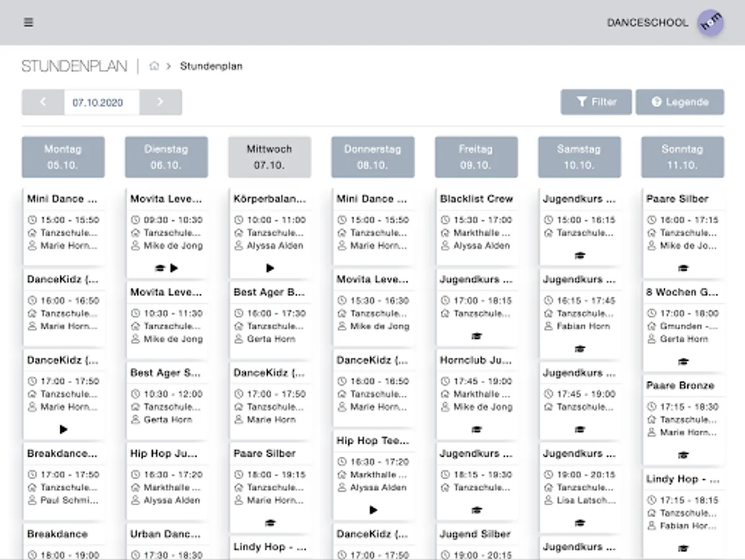
Task: Click graduation cap on Sonntag Lindy Hop card
Action: (683, 549)
